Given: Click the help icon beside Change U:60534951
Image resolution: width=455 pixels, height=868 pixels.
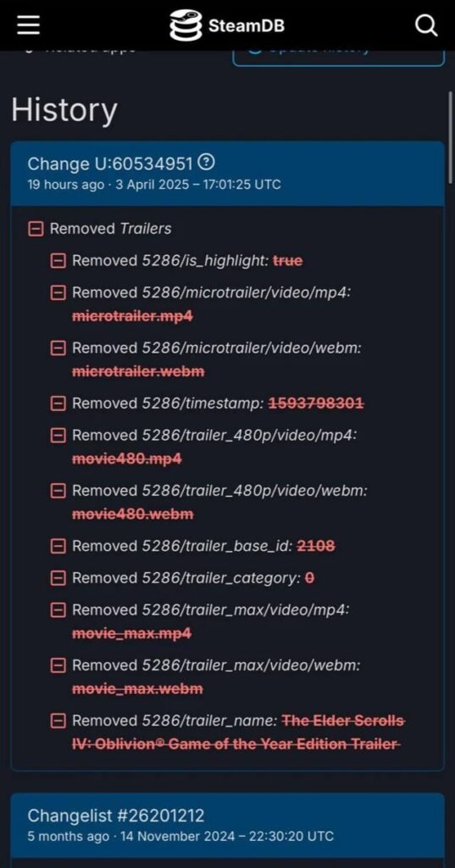Looking at the screenshot, I should tap(207, 163).
